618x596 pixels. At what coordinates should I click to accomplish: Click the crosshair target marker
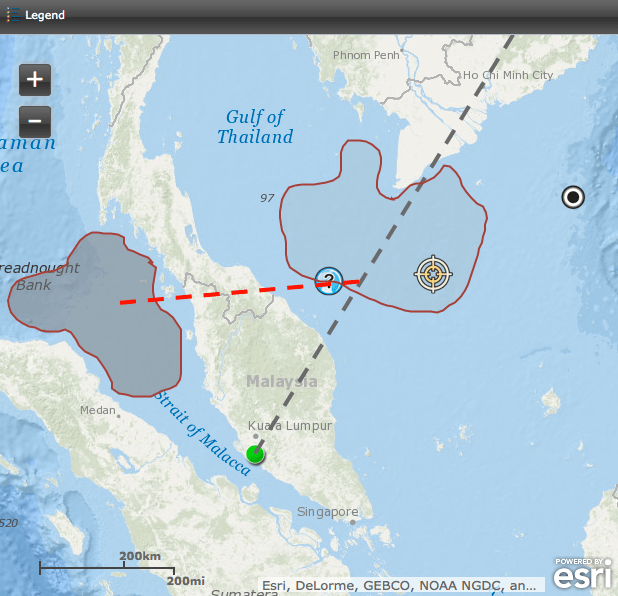[x=433, y=274]
